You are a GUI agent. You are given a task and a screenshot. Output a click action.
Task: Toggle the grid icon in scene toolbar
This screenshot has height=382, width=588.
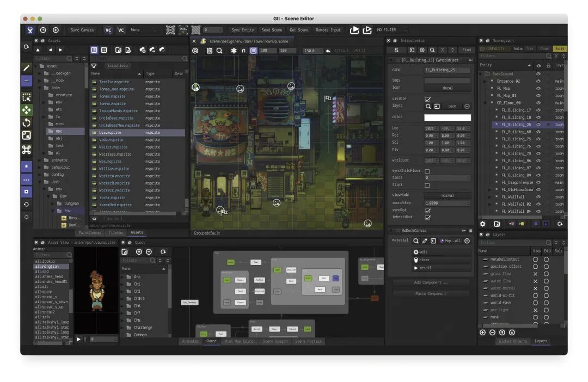coord(254,51)
